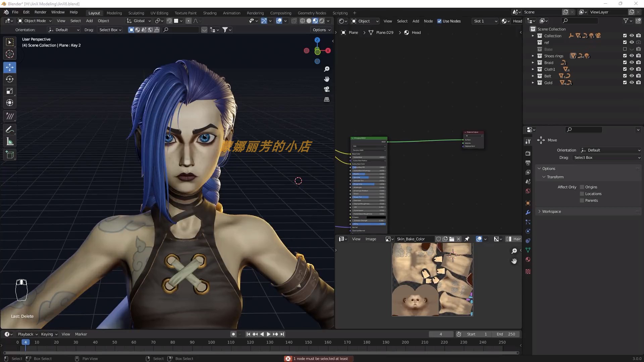The height and width of the screenshot is (362, 644).
Task: Switch to the Sculpting workspace tab
Action: [x=136, y=13]
